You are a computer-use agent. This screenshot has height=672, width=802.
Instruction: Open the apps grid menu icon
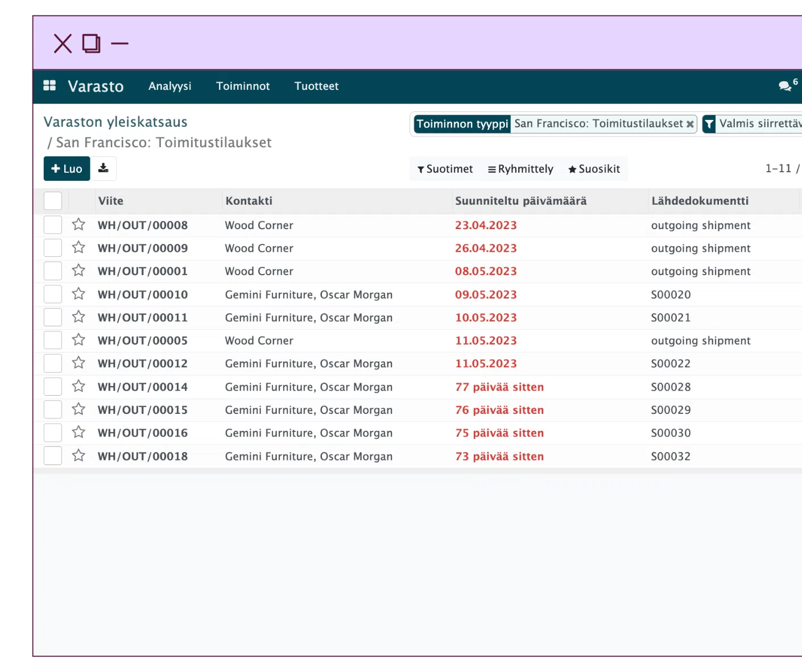pos(49,85)
